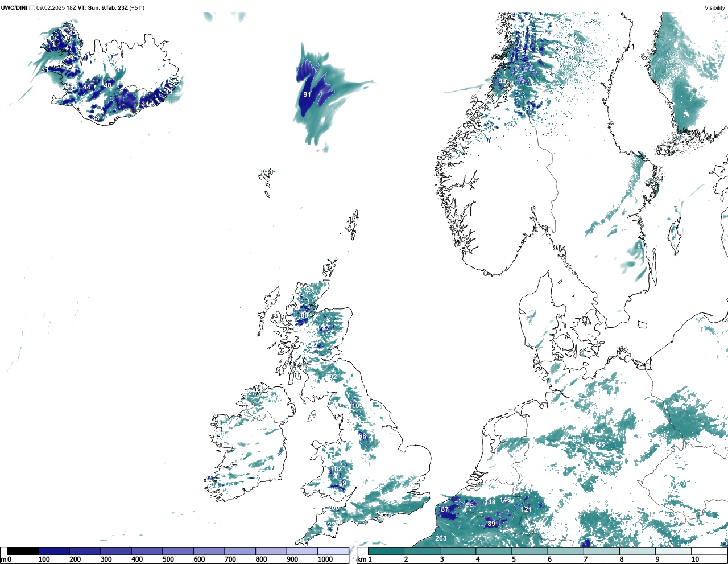Click the '(+5 h)' forecast offset text
This screenshot has height=564, width=728.
(137, 8)
